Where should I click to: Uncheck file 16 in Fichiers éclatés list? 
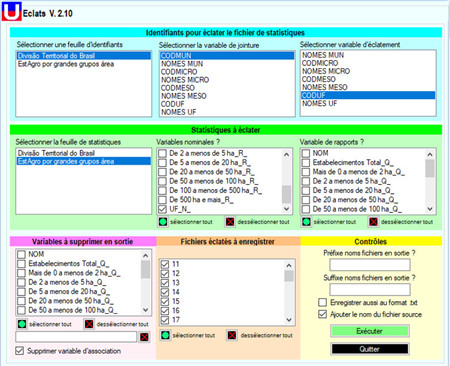[165, 311]
